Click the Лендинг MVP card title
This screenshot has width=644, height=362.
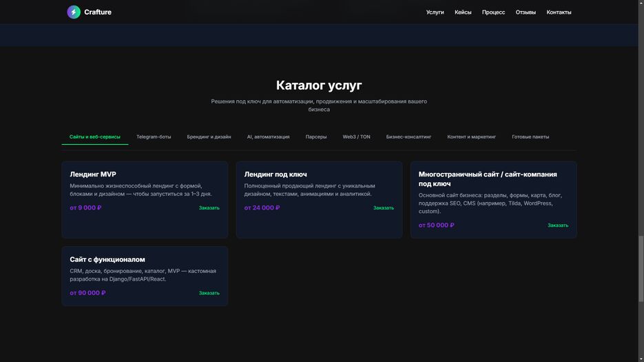pyautogui.click(x=93, y=174)
